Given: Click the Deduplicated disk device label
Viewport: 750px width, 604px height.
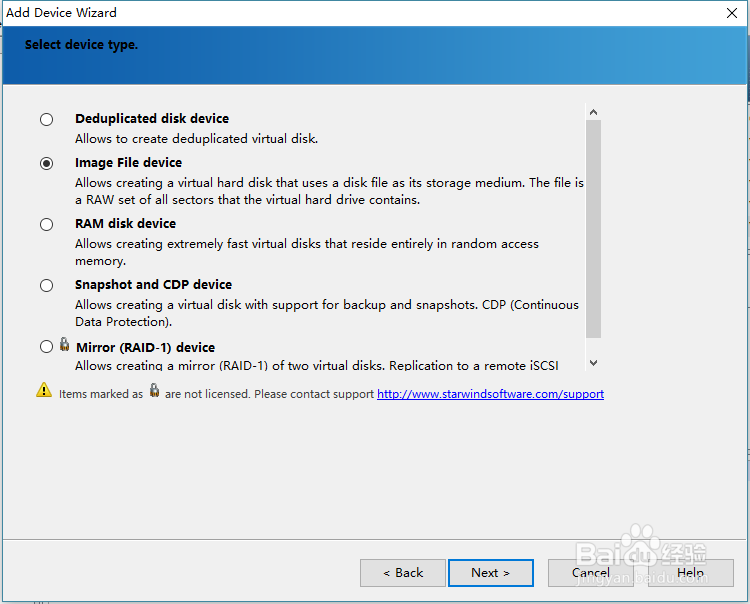Looking at the screenshot, I should 152,119.
